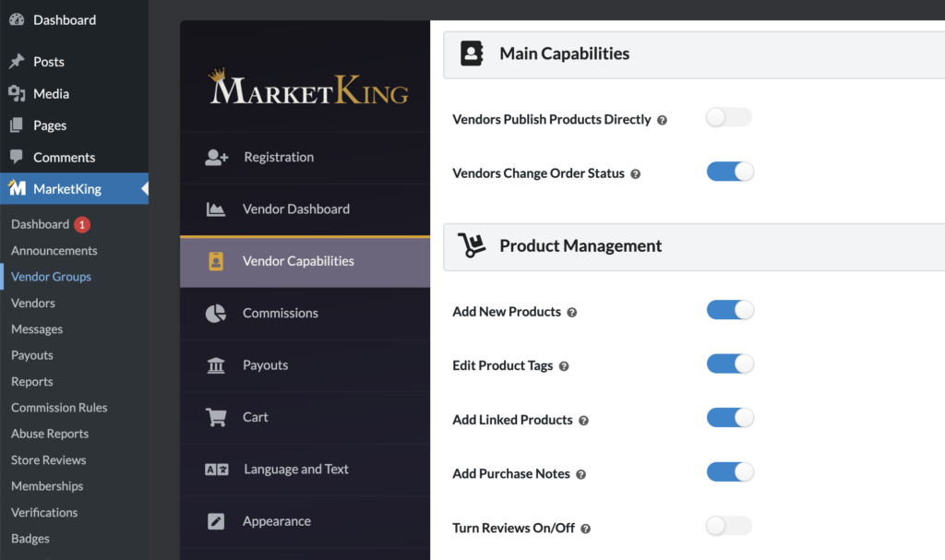945x560 pixels.
Task: Toggle off Add Purchase Notes
Action: tap(729, 472)
